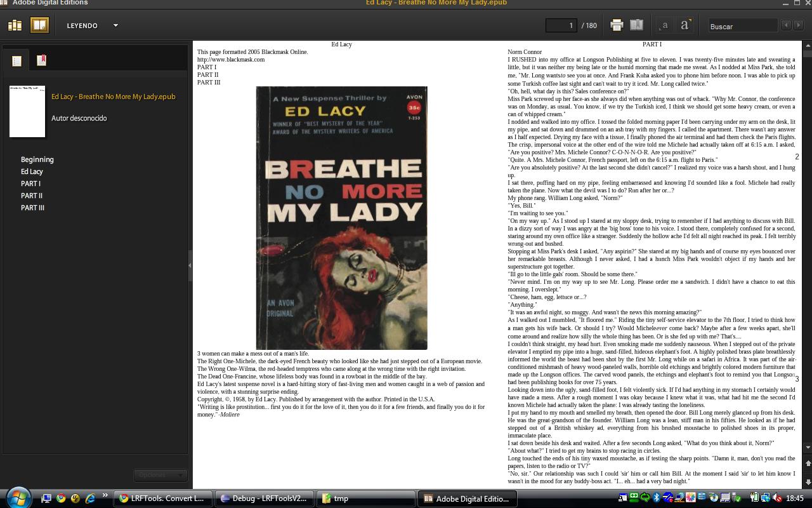Switch to Debug - LRFToolsV2 taskbar window
This screenshot has width=812, height=508.
[265, 498]
